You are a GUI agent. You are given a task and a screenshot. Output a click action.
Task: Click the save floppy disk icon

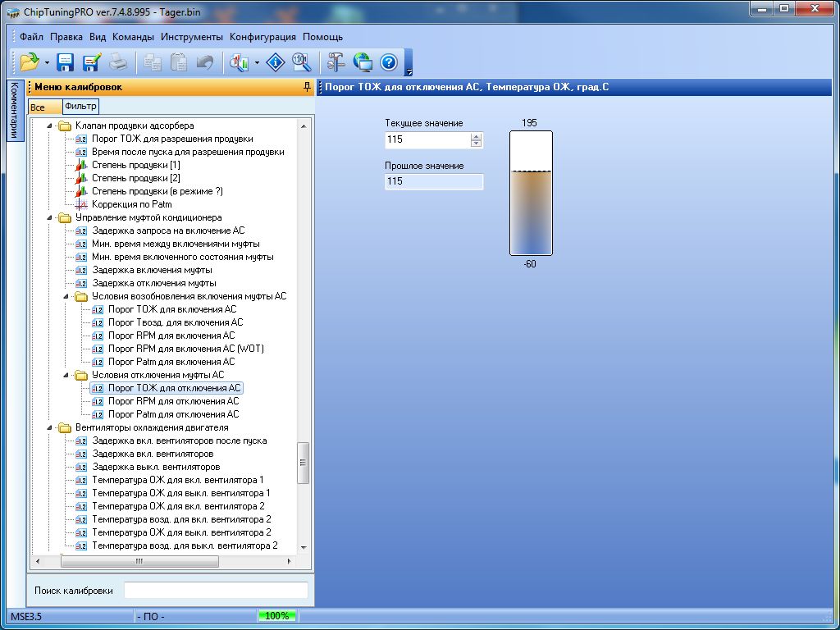[x=65, y=62]
